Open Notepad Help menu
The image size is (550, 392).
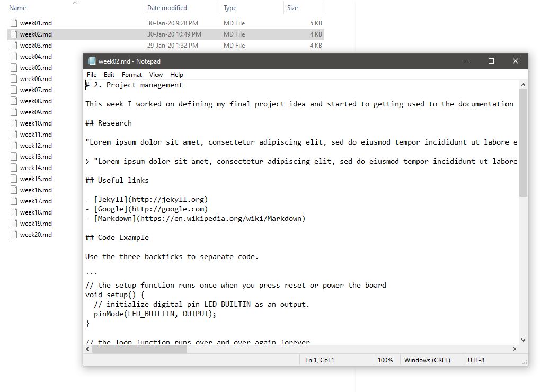point(176,75)
